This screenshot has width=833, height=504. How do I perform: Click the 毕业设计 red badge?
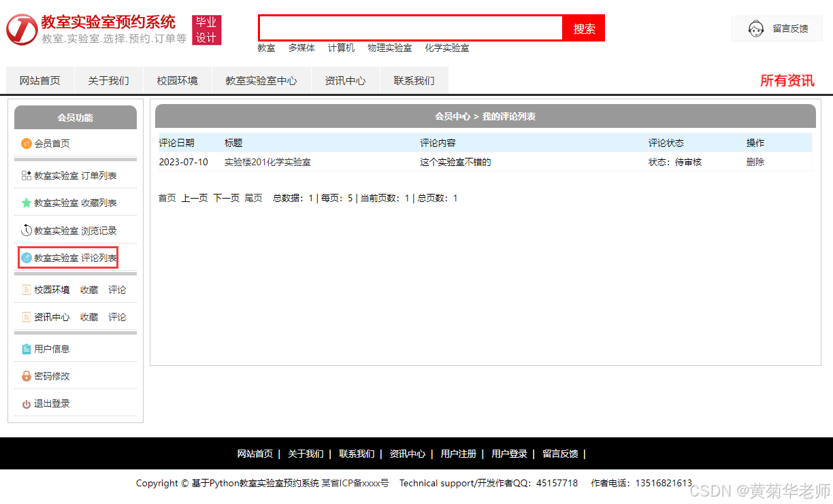(x=206, y=30)
